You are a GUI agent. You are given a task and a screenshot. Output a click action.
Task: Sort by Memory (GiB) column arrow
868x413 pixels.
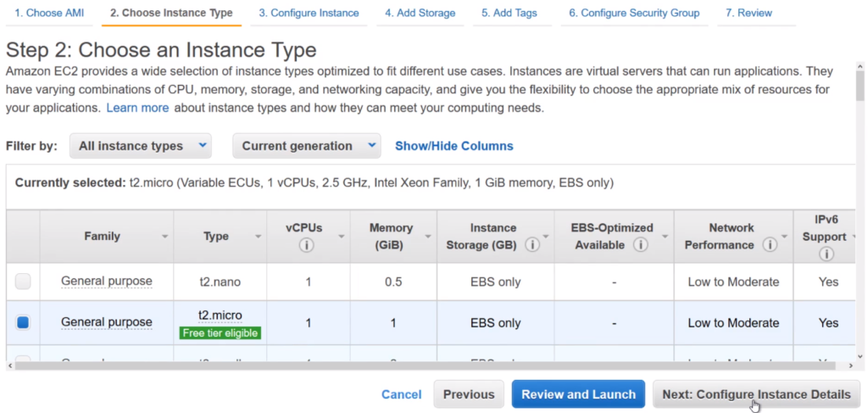[x=429, y=237]
